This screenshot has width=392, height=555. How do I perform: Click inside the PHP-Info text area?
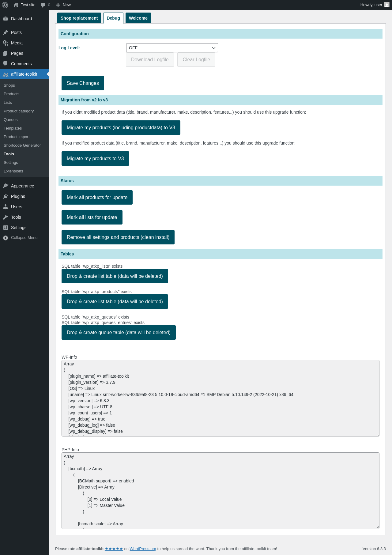click(x=221, y=491)
